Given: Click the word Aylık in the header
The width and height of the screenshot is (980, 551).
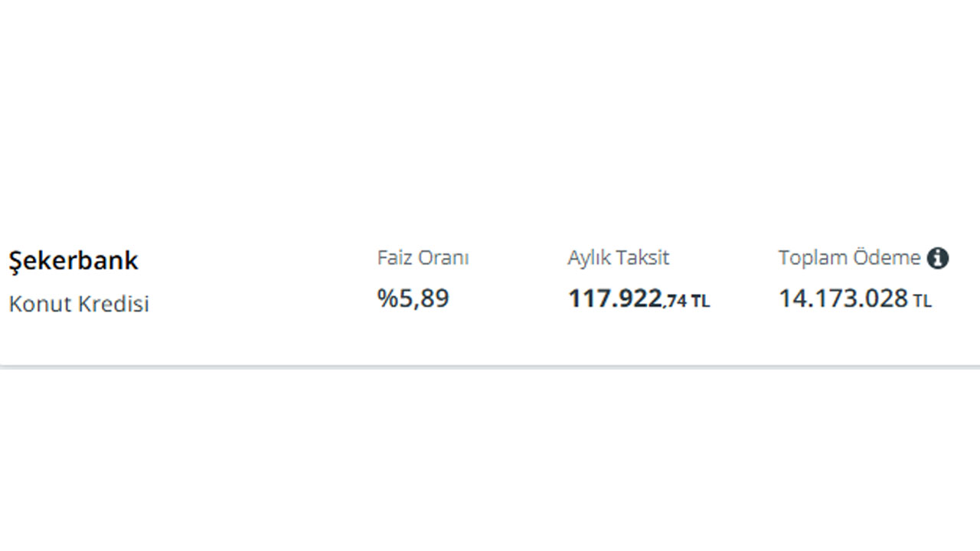Looking at the screenshot, I should (590, 258).
